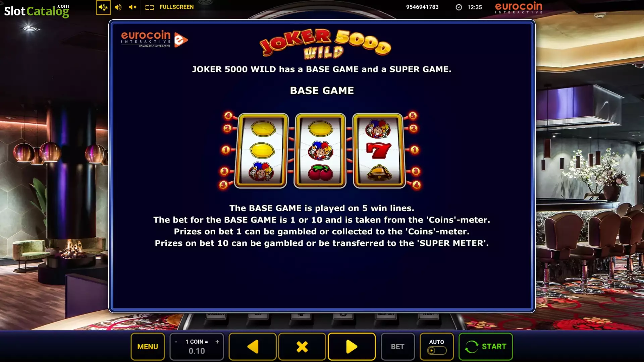
Task: Click the red seven symbol on third reel
Action: click(x=378, y=150)
